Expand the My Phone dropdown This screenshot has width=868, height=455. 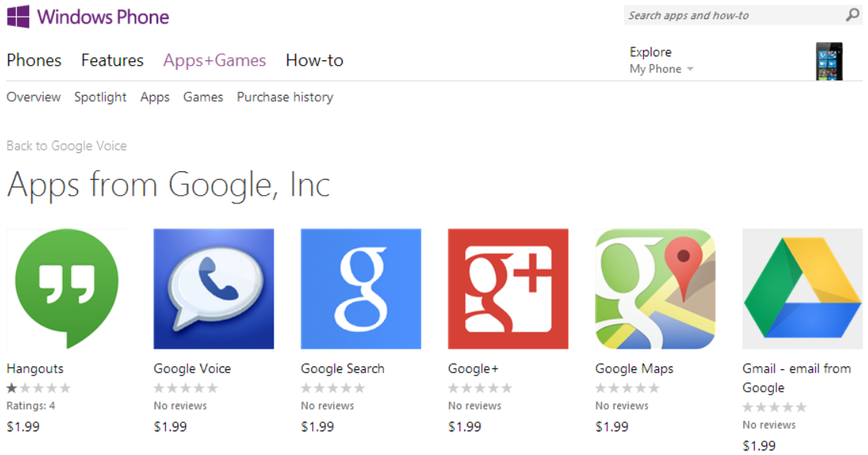point(661,68)
